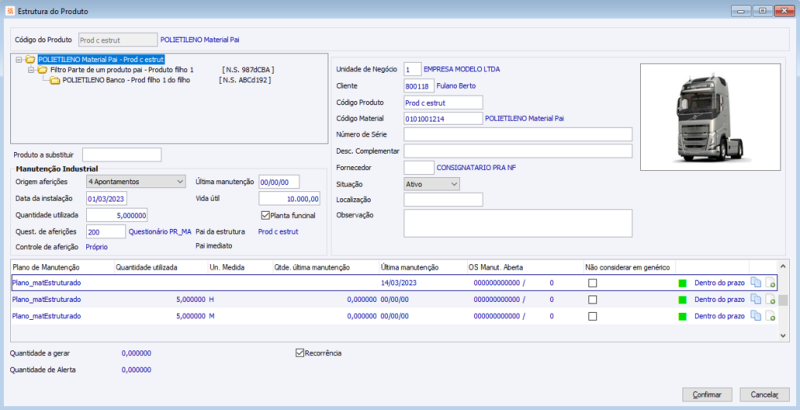The height and width of the screenshot is (410, 800).
Task: Click the 14/03/2023 última manutenção cell
Action: coord(398,283)
